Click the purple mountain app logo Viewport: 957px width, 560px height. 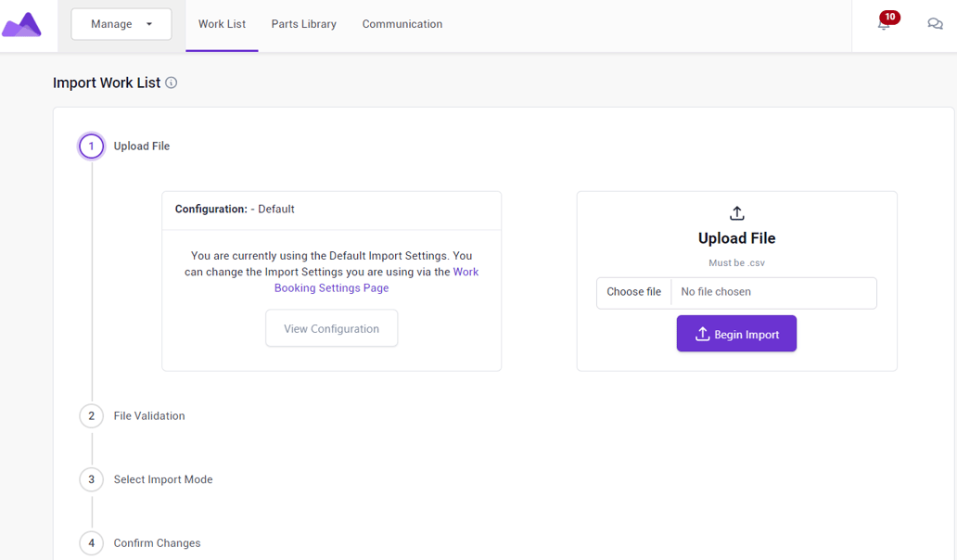click(22, 25)
